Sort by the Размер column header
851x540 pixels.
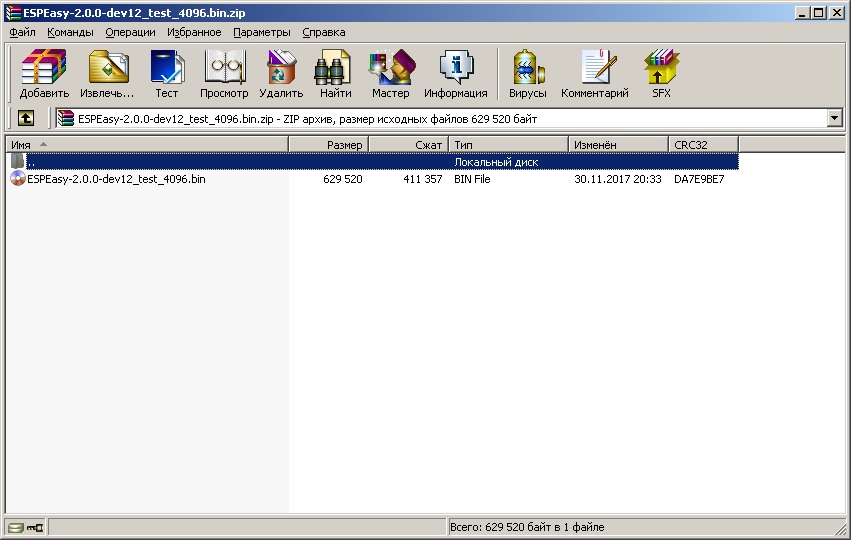click(328, 145)
